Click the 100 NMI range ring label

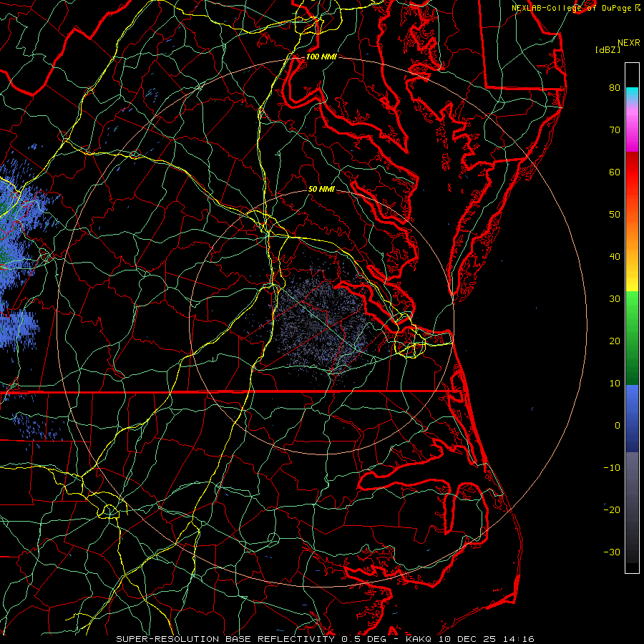pyautogui.click(x=321, y=57)
